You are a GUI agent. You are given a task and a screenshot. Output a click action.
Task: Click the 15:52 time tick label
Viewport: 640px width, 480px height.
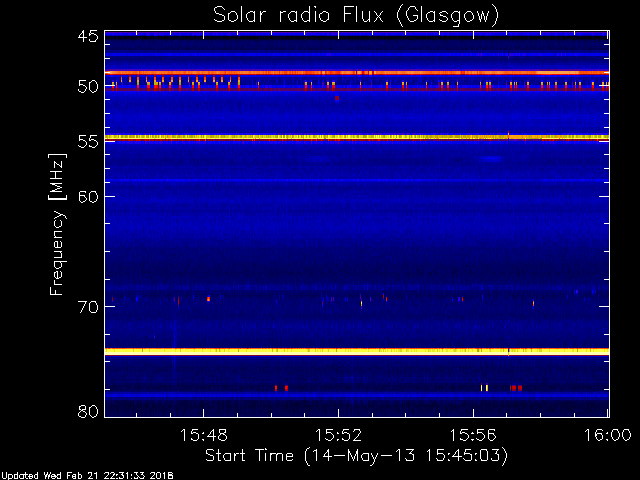click(x=338, y=436)
